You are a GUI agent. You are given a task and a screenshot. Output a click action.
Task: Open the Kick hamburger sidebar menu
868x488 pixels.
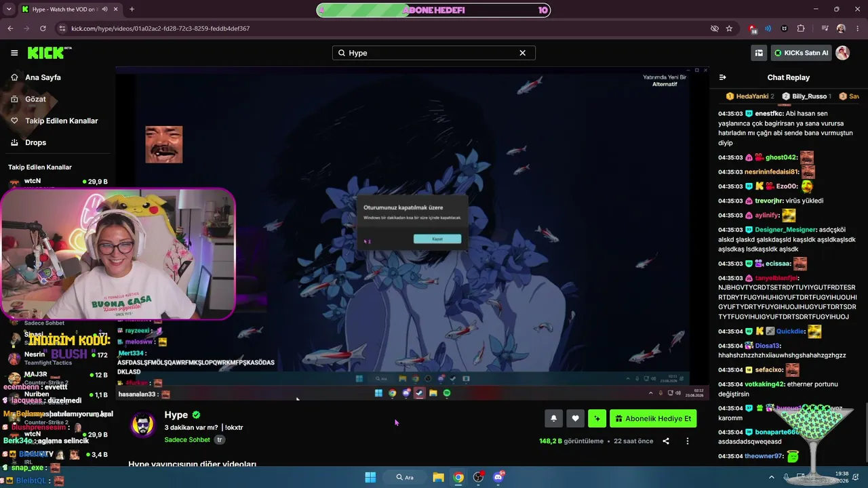pyautogui.click(x=14, y=53)
